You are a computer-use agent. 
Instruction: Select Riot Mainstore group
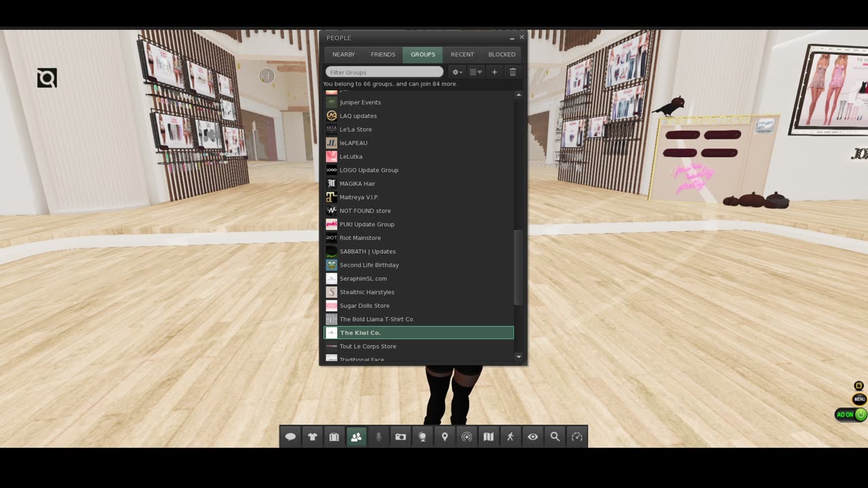pos(418,238)
